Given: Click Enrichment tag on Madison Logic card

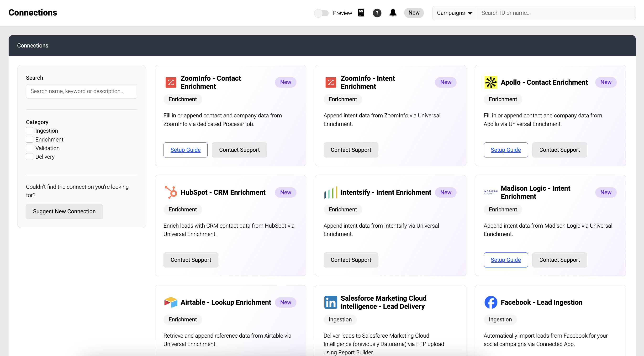Looking at the screenshot, I should [x=503, y=209].
